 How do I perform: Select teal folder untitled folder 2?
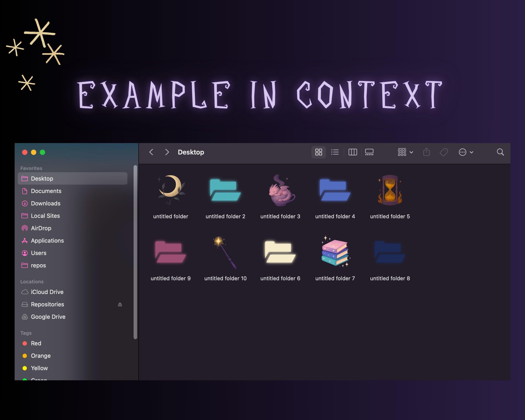225,190
